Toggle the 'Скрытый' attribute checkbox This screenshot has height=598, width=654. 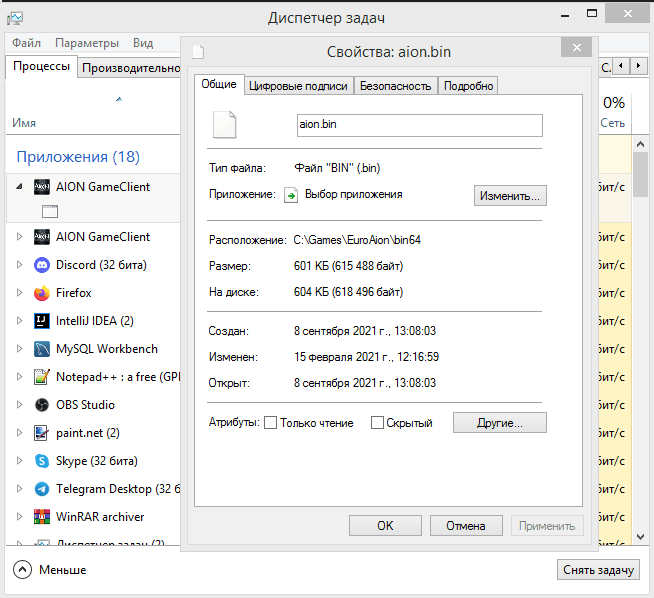377,423
